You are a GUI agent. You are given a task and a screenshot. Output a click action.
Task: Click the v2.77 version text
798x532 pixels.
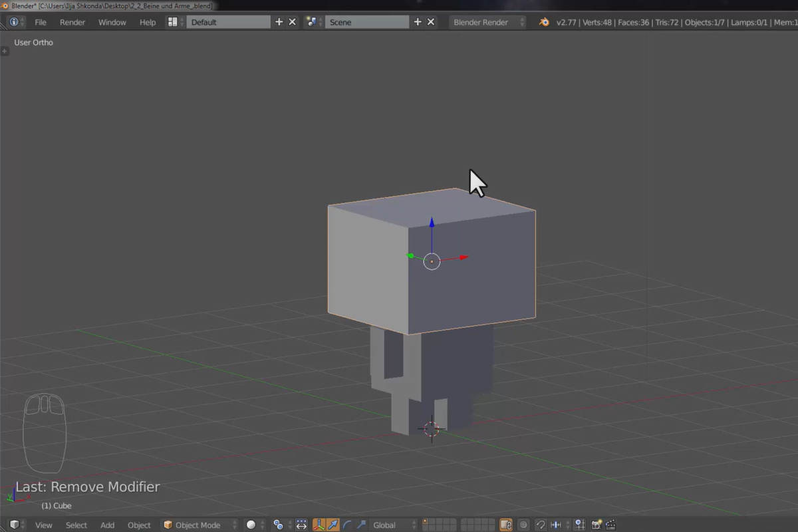click(567, 22)
